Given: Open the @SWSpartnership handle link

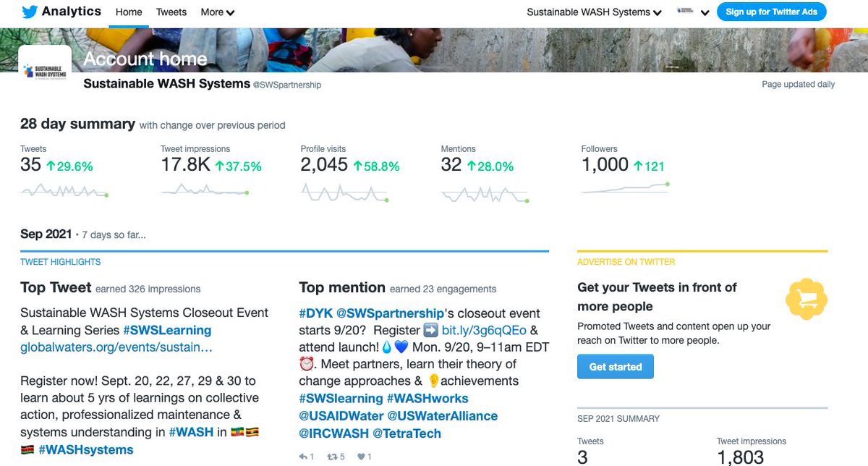Looking at the screenshot, I should coord(287,85).
